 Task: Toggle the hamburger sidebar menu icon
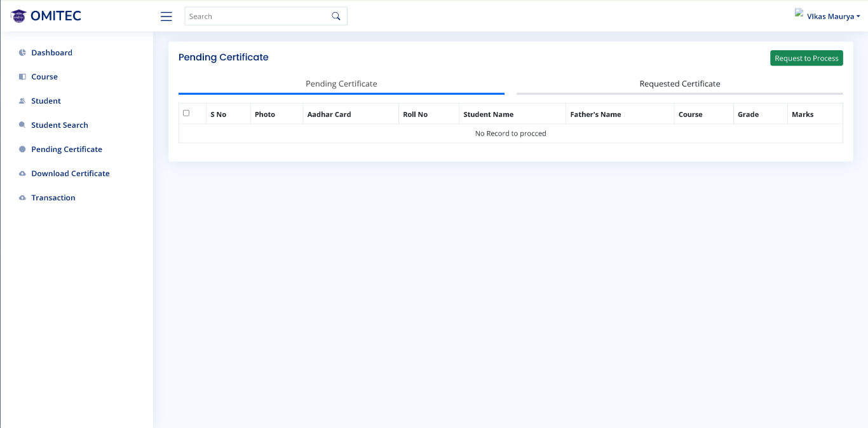(x=166, y=17)
